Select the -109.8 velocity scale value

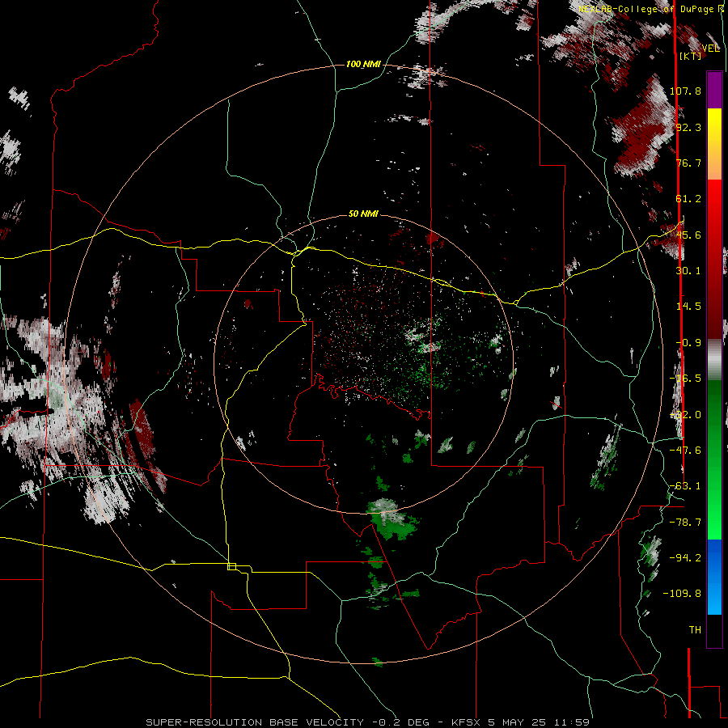pyautogui.click(x=682, y=594)
